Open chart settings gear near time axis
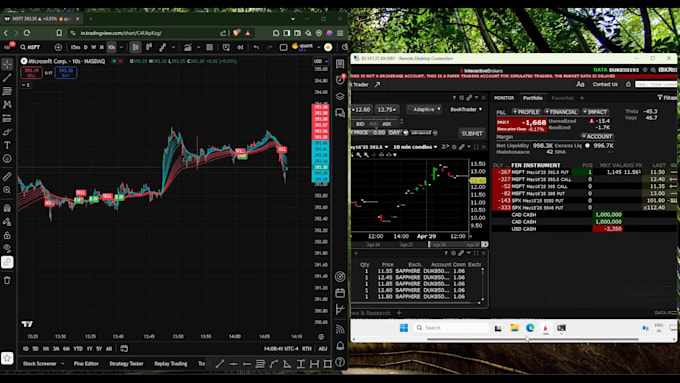 [x=321, y=336]
